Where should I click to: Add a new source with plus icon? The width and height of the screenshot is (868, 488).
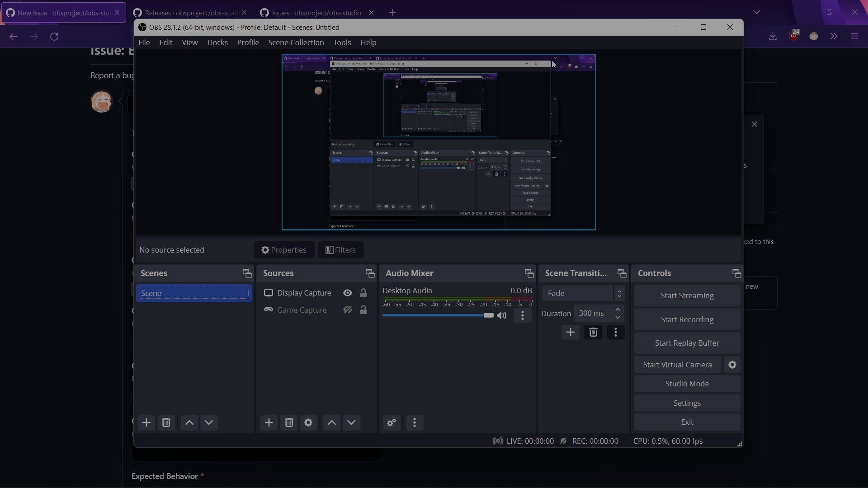click(269, 423)
